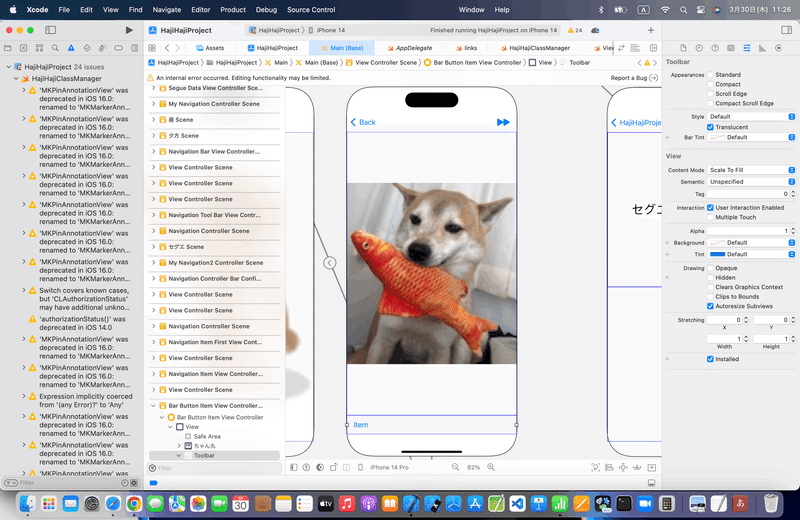Viewport: 800px width, 520px height.
Task: Toggle the debug area button
Action: tap(652, 483)
